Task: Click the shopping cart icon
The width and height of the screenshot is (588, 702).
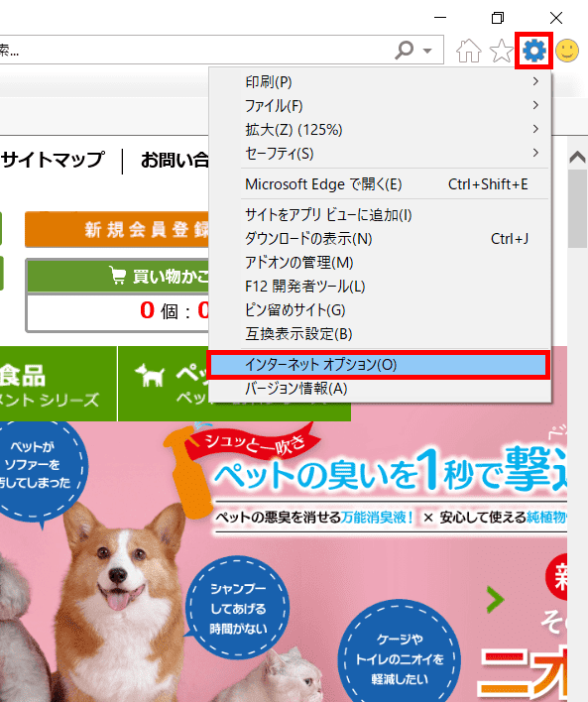Action: click(x=118, y=276)
